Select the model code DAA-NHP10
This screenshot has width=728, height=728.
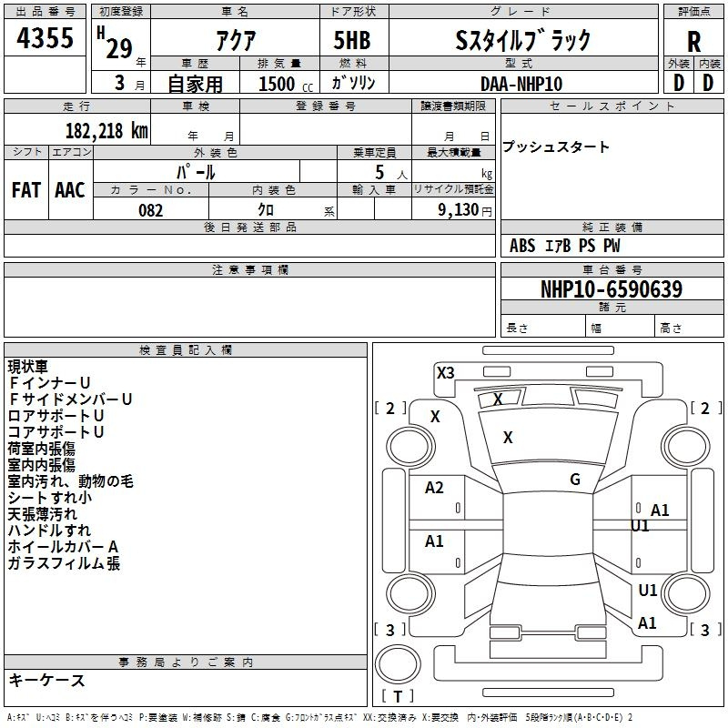click(x=521, y=84)
